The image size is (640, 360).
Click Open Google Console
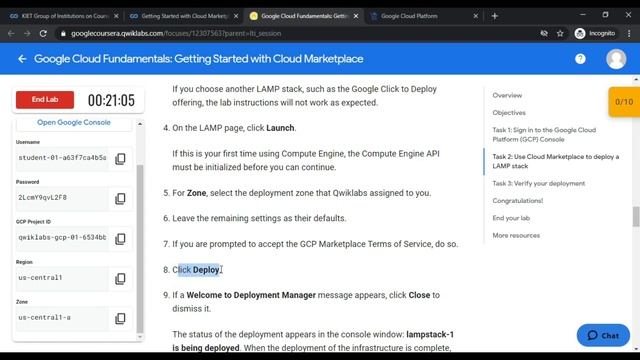coord(74,122)
